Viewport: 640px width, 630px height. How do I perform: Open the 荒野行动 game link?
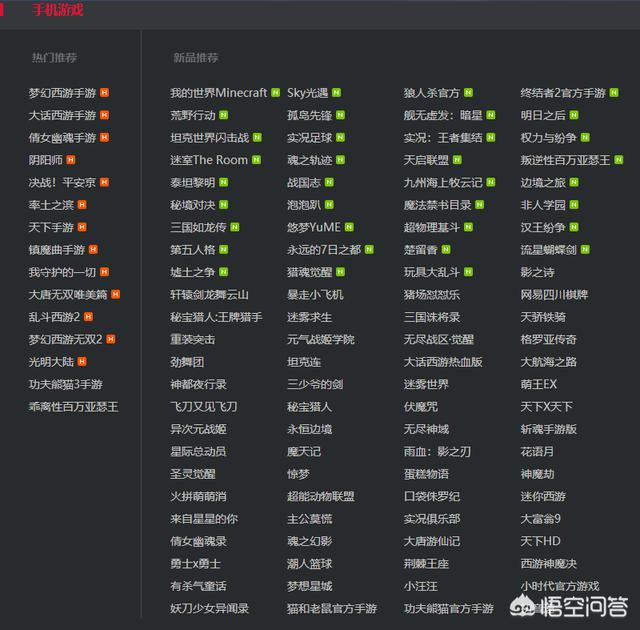coord(193,115)
